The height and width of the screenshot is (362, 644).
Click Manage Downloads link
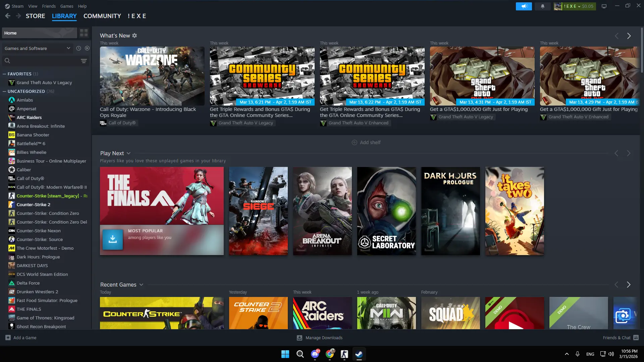pos(324,338)
